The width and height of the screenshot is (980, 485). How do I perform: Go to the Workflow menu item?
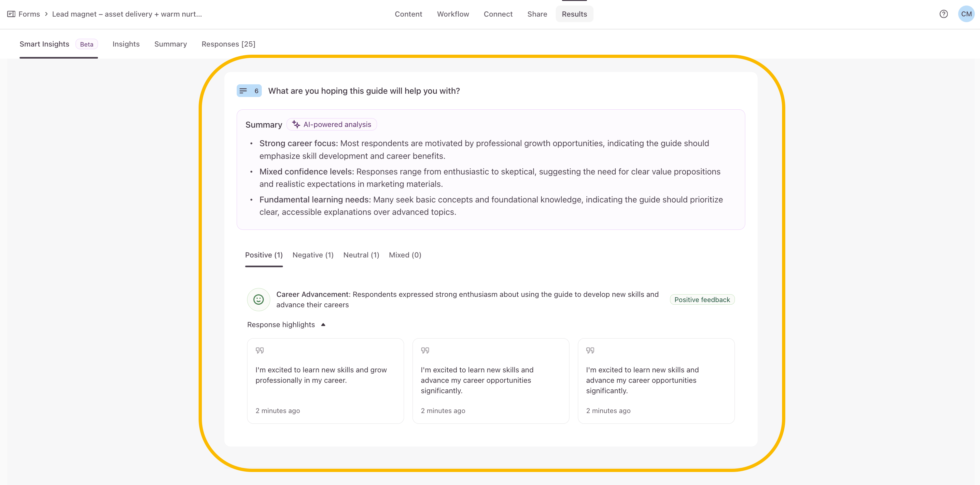(x=453, y=14)
